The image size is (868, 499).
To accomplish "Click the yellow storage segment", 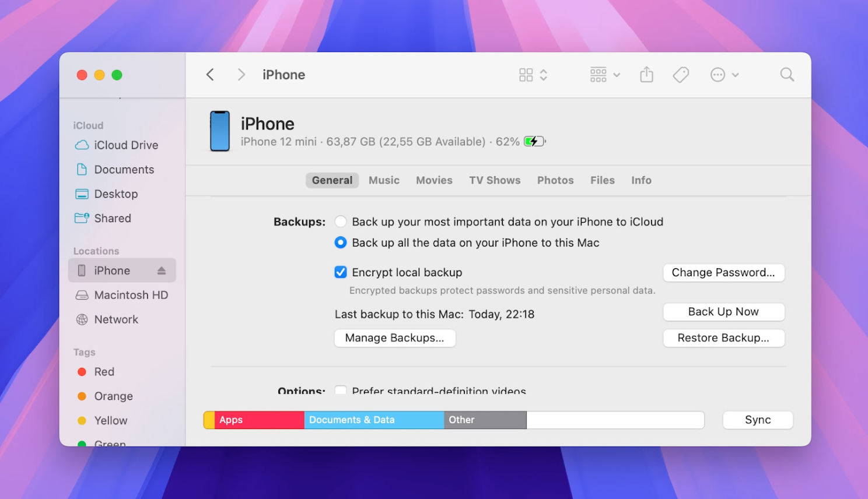I will point(209,420).
